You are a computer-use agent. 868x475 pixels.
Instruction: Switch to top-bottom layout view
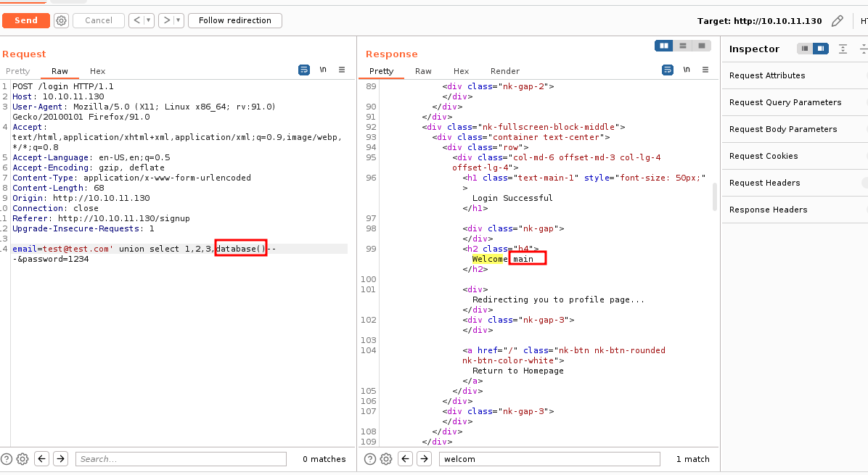point(682,46)
